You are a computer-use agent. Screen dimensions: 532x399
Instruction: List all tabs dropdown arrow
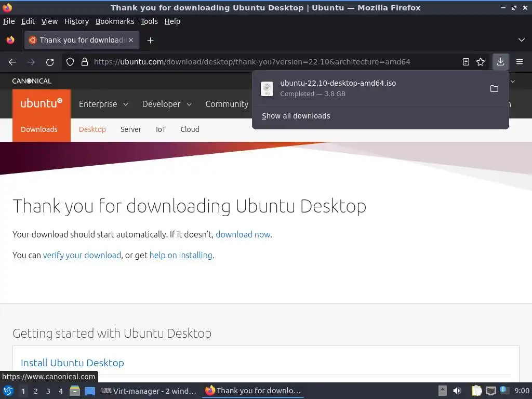click(522, 40)
